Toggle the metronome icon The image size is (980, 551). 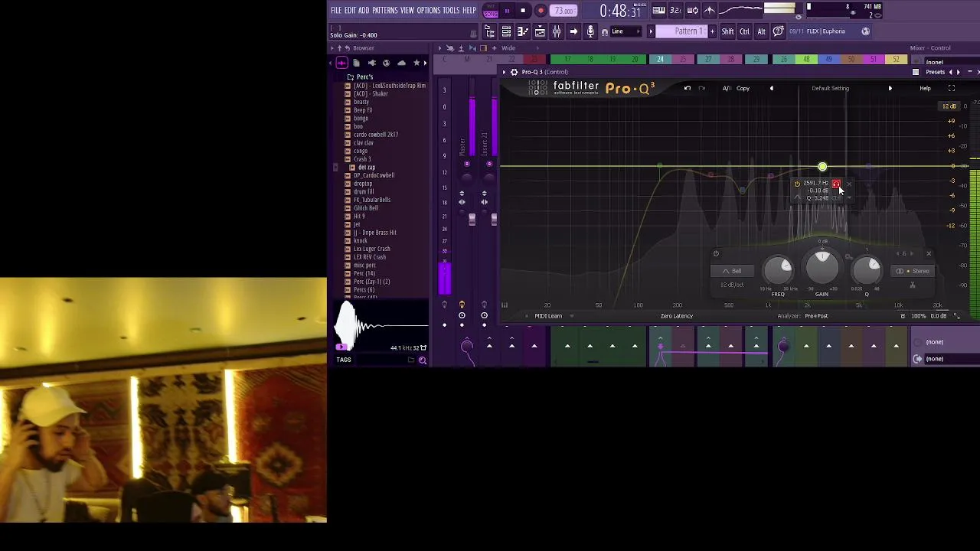pos(709,10)
